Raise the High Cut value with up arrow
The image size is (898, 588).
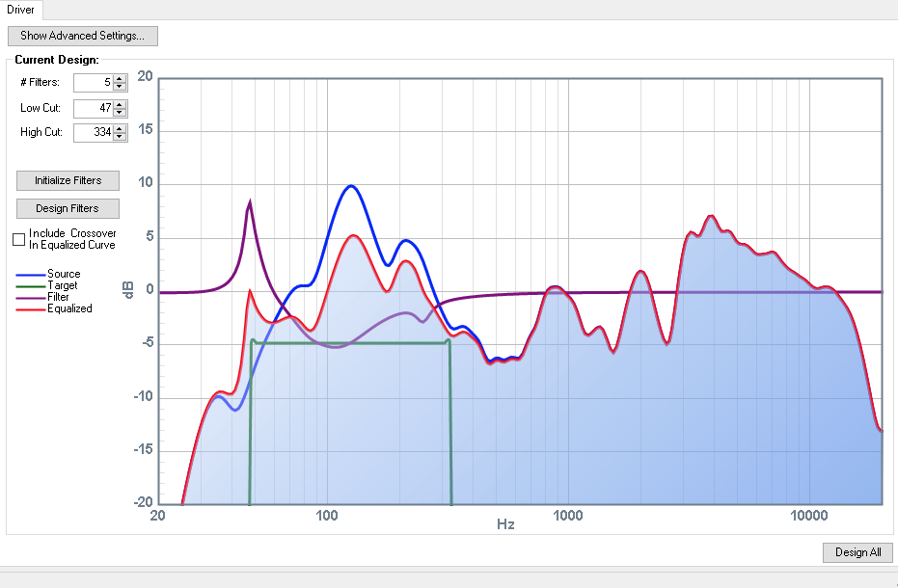pos(120,128)
